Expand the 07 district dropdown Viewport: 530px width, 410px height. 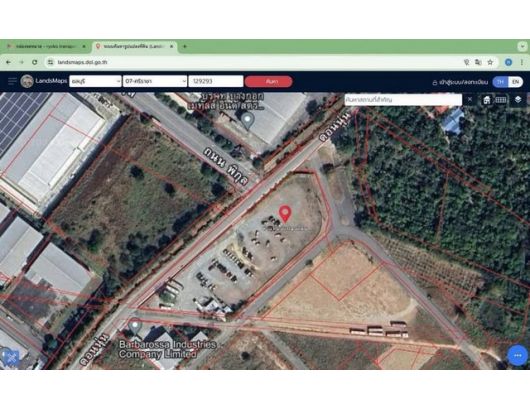(x=155, y=81)
